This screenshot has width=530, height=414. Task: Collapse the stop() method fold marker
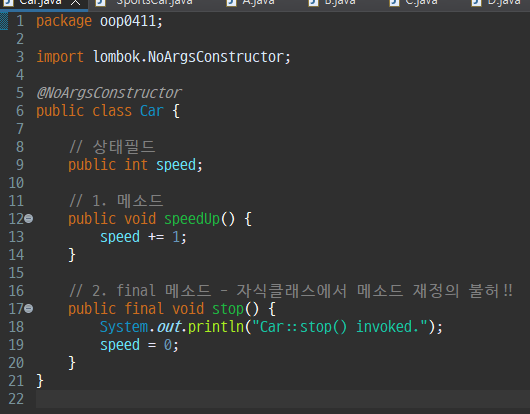click(29, 309)
